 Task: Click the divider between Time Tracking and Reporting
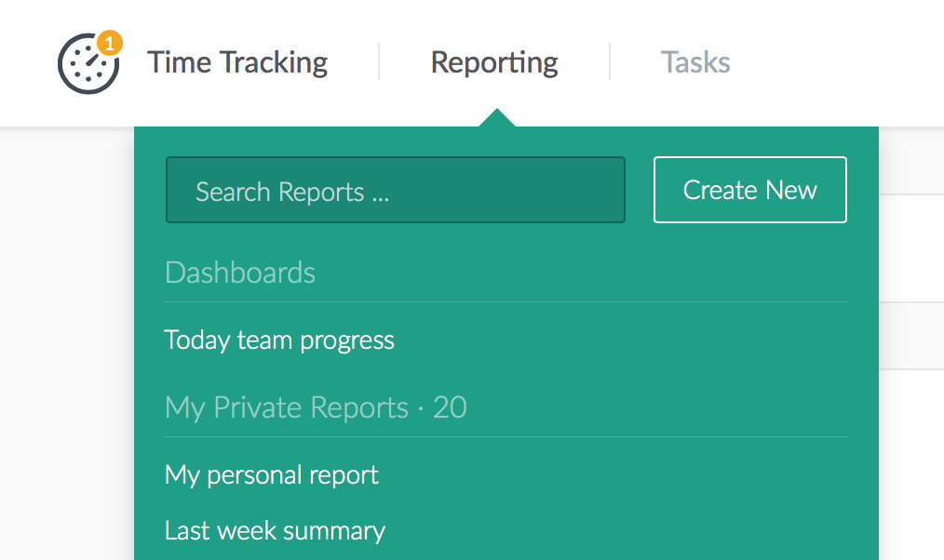(x=379, y=62)
